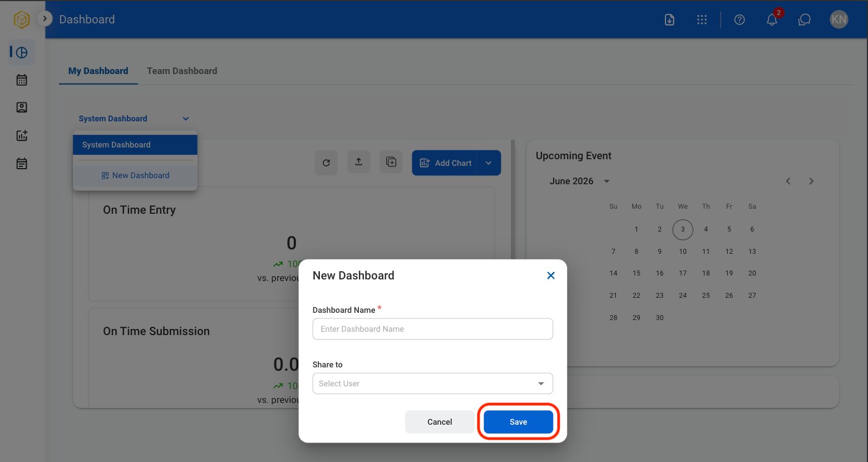868x462 pixels.
Task: Click the refresh dashboard icon
Action: 326,163
